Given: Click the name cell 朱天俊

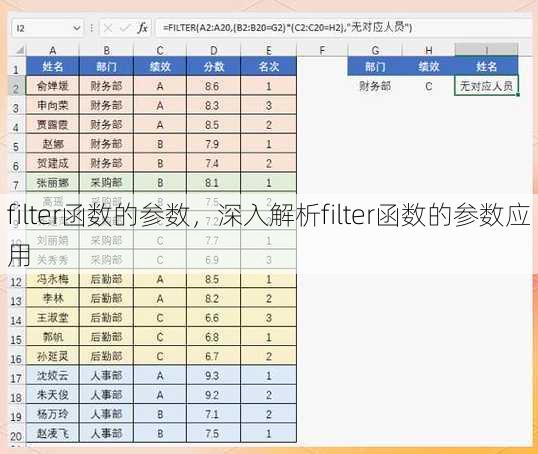Looking at the screenshot, I should (x=53, y=395).
